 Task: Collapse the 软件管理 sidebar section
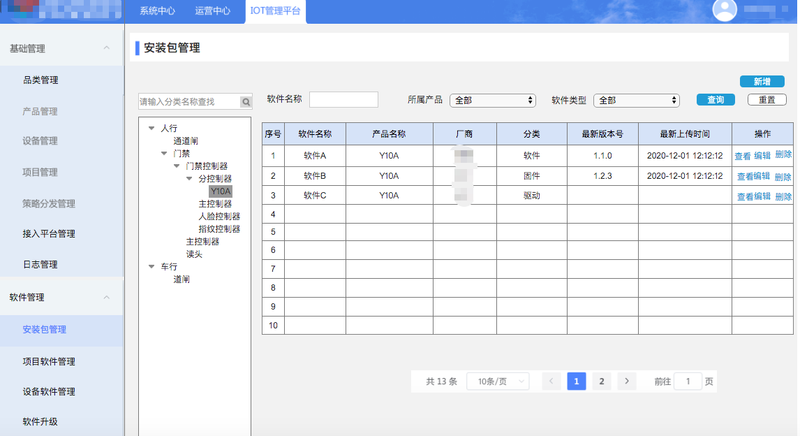pyautogui.click(x=106, y=297)
